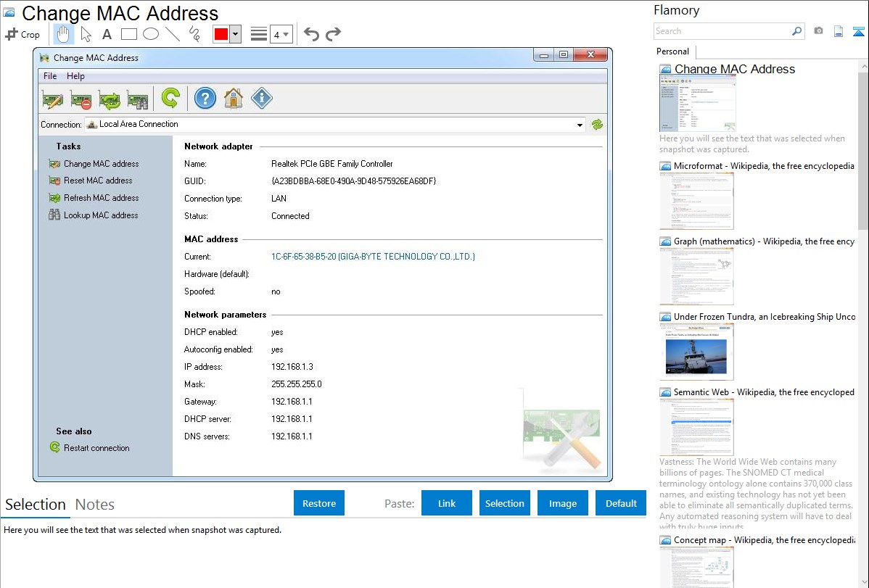
Task: Open the Connection combo box
Action: tap(334, 125)
